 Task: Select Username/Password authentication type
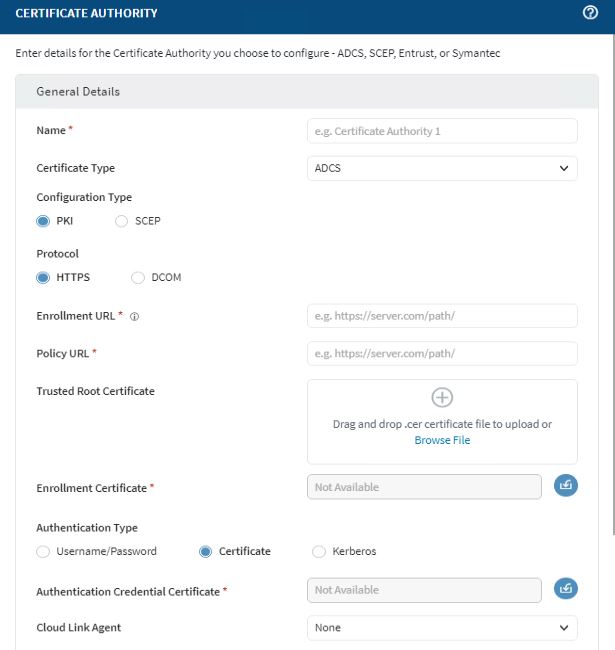(x=43, y=551)
